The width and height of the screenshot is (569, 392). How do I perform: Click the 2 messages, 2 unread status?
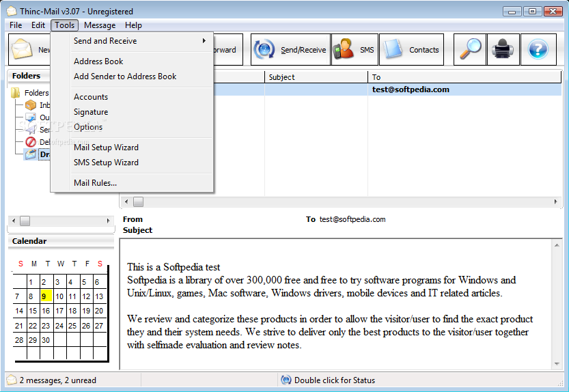point(58,380)
